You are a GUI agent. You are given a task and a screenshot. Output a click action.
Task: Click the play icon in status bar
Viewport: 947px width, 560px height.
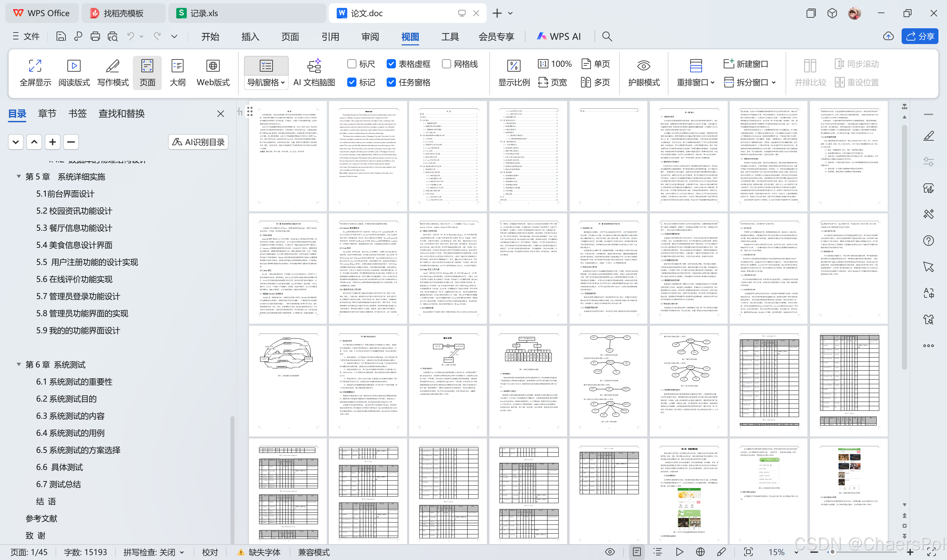[679, 552]
